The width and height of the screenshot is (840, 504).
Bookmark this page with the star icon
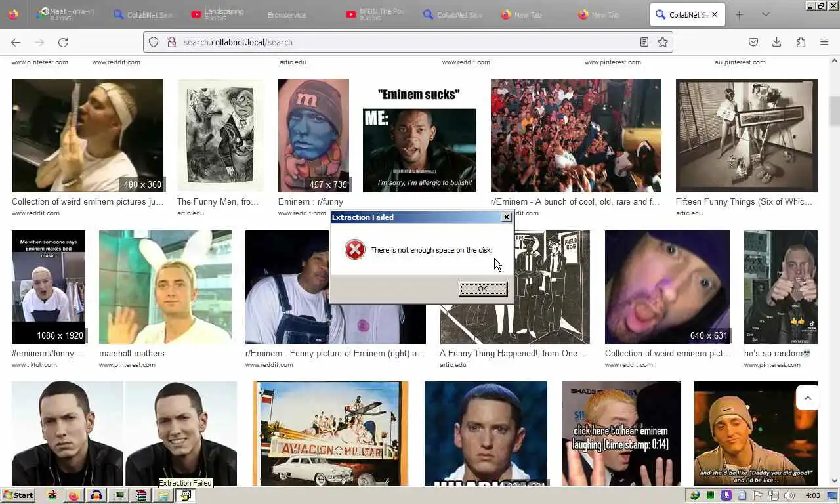(x=663, y=42)
